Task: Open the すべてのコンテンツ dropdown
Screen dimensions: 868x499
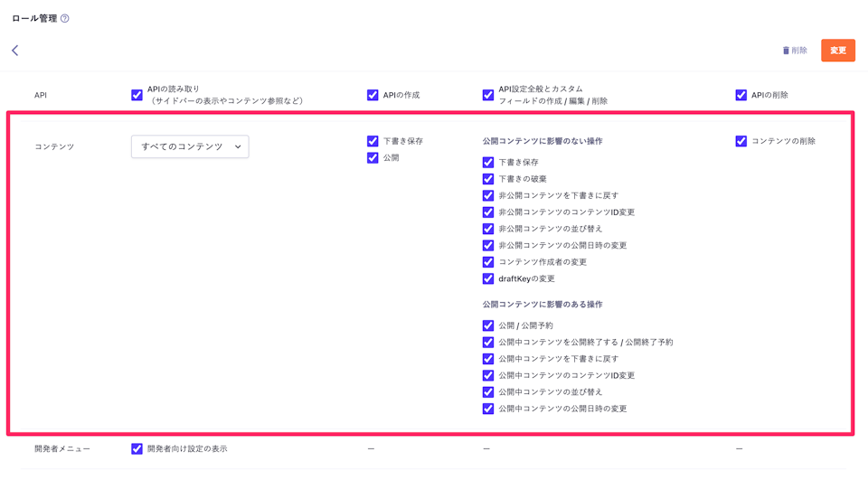Action: coord(190,146)
